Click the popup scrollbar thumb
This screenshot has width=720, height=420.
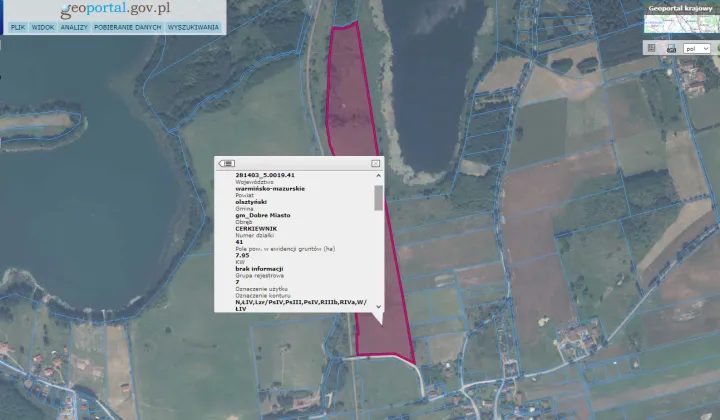point(378,198)
